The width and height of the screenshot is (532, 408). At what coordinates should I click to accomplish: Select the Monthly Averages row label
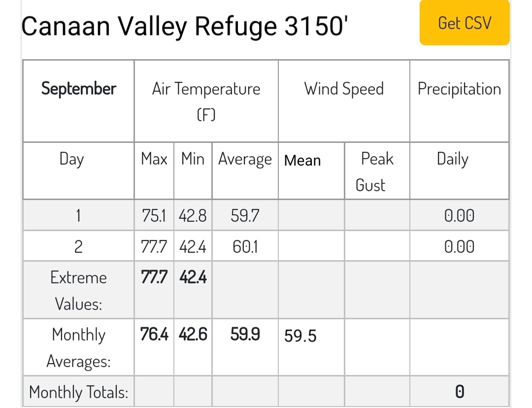click(x=78, y=347)
